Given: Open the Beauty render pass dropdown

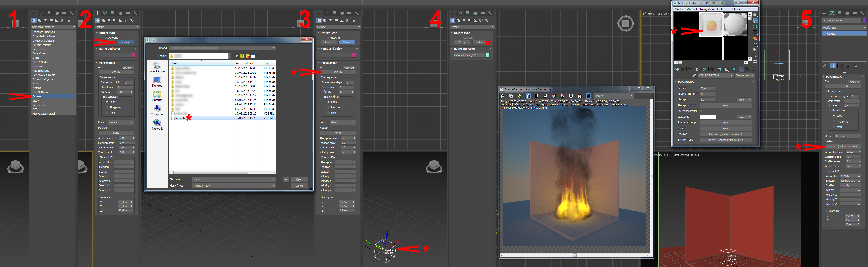Looking at the screenshot, I should [x=614, y=96].
